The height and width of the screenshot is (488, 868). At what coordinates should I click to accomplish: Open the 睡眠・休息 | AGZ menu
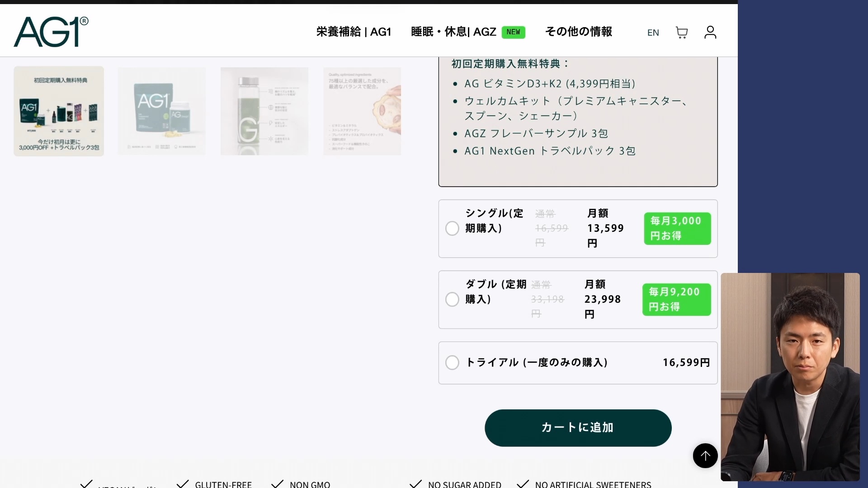[453, 32]
